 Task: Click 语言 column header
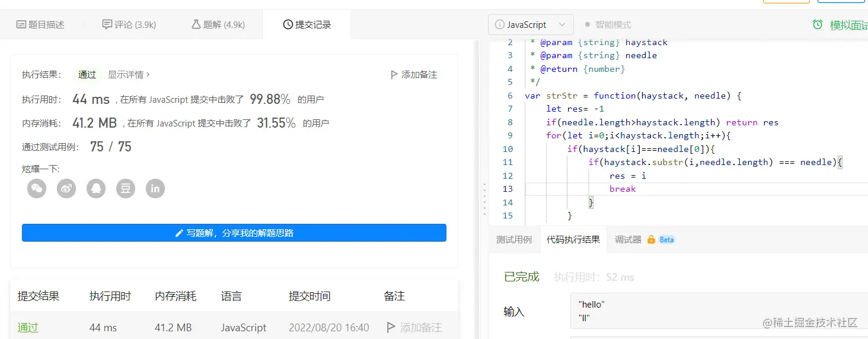tap(231, 296)
